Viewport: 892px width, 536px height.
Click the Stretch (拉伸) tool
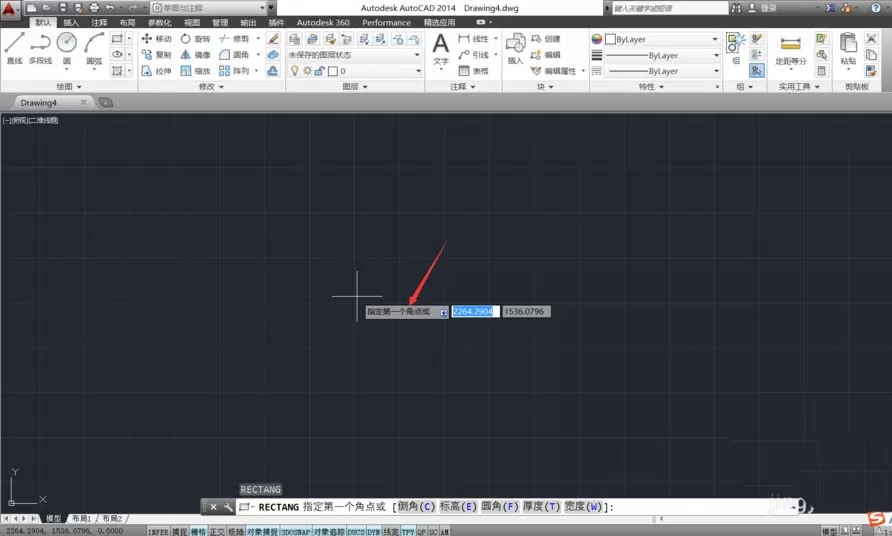[156, 71]
